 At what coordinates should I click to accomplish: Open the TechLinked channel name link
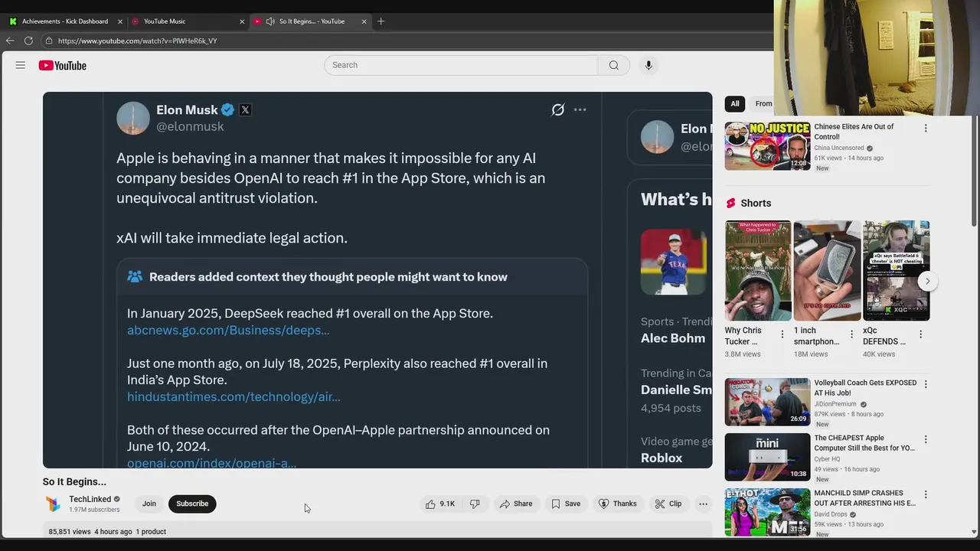coord(90,499)
